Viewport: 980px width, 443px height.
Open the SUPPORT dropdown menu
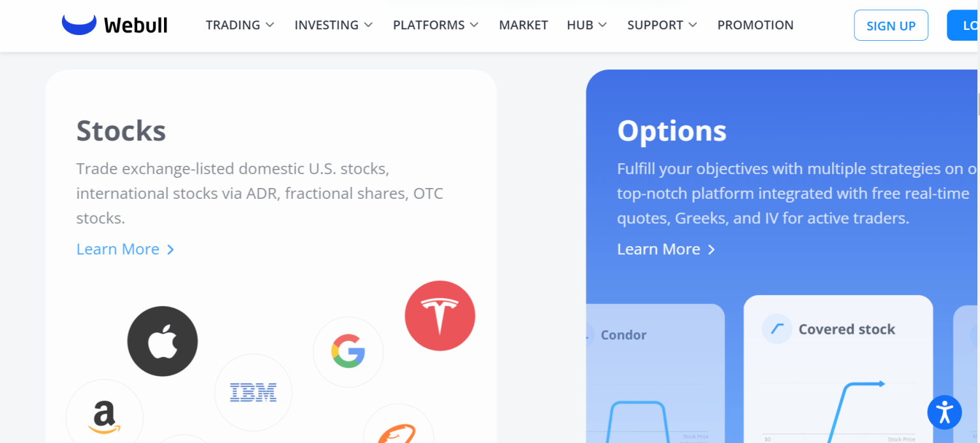(662, 25)
